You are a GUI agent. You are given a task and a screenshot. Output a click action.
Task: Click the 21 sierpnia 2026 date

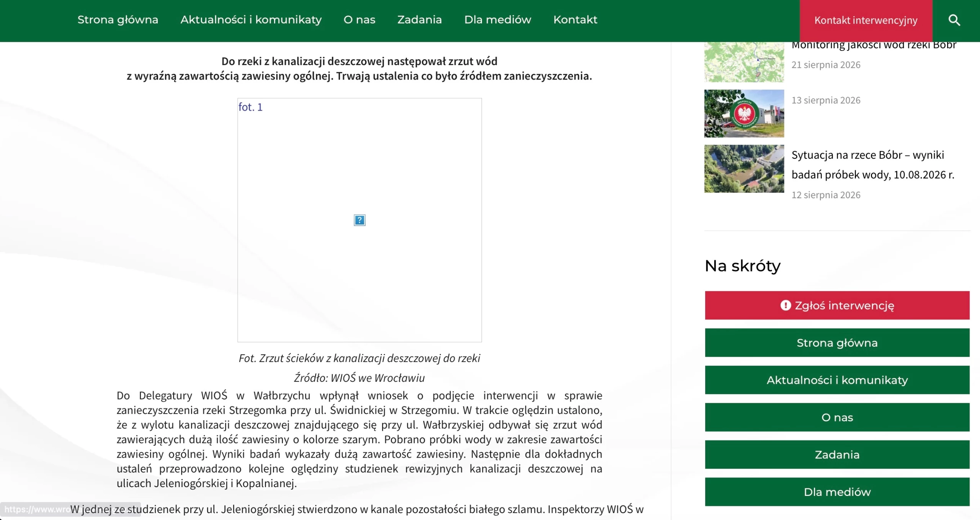(826, 65)
